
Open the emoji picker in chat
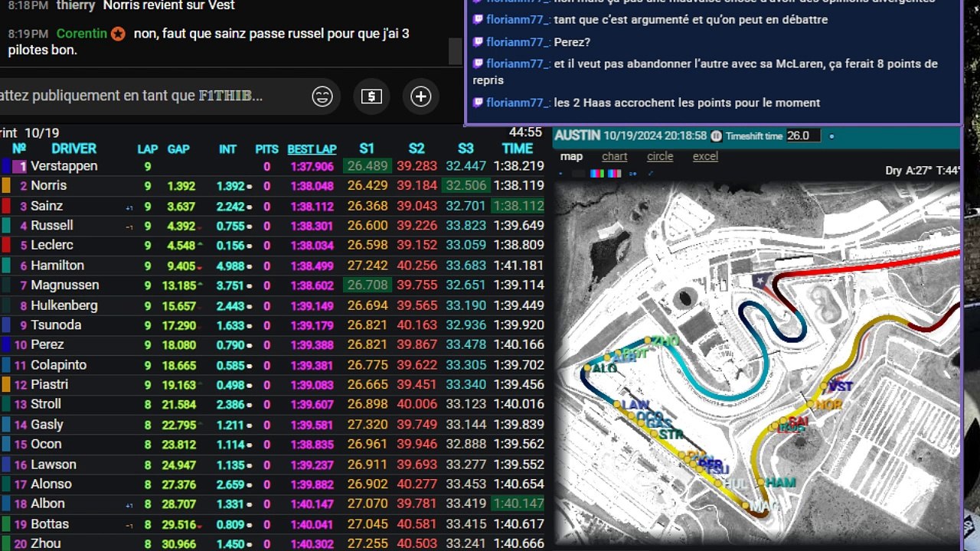tap(322, 96)
